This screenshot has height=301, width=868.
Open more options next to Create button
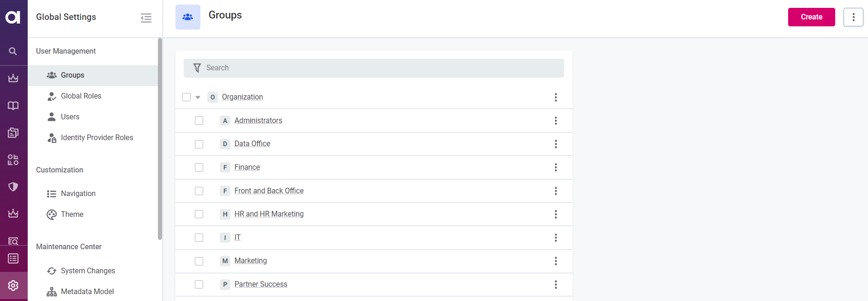coord(853,17)
